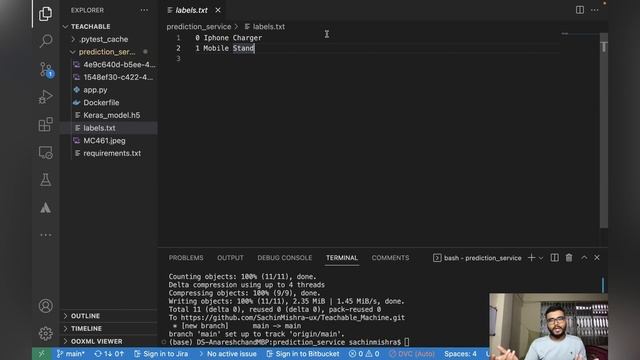Expand the OUTLINE section
This screenshot has width=640, height=360.
coord(85,316)
